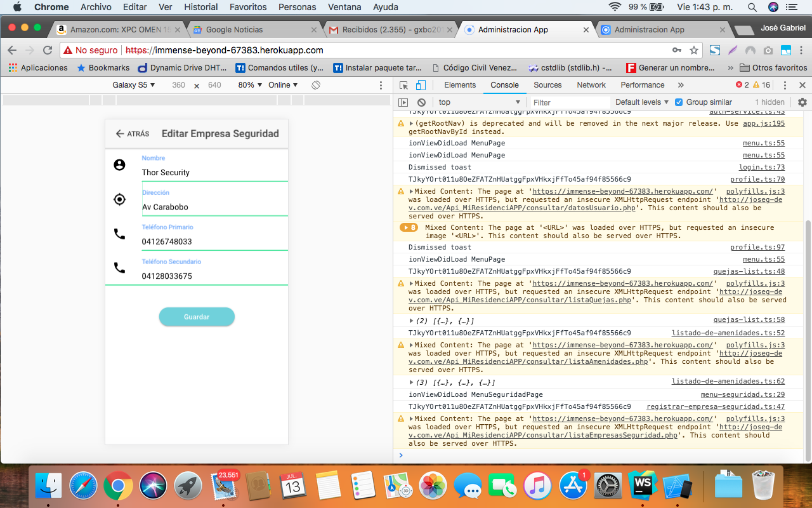Open the top context selector dropdown

(x=479, y=102)
